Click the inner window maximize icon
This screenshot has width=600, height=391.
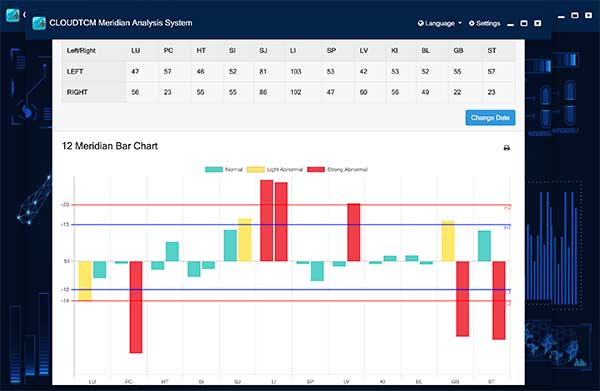tap(524, 23)
